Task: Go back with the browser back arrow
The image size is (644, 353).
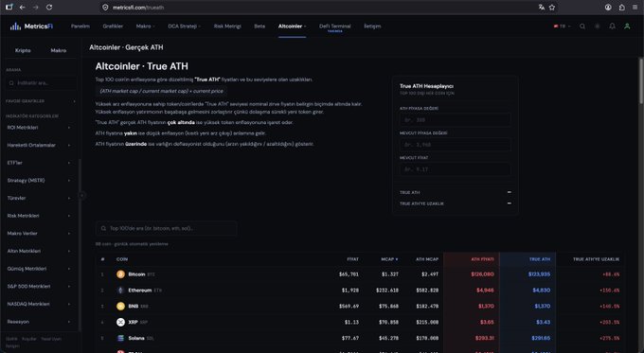Action: click(x=22, y=8)
